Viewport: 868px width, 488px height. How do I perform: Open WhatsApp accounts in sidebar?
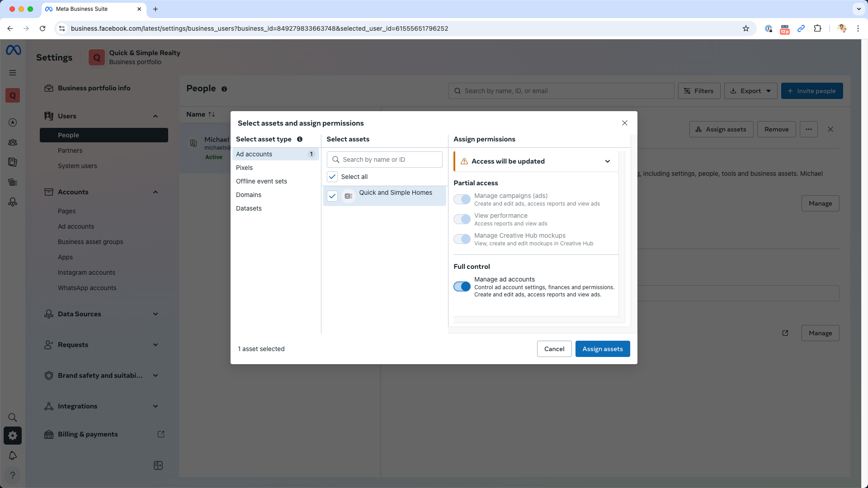87,288
